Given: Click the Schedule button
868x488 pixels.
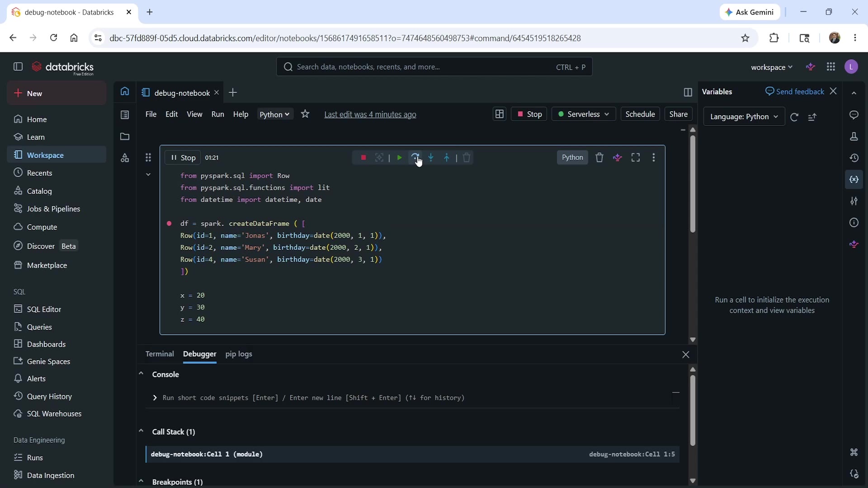Looking at the screenshot, I should pyautogui.click(x=640, y=114).
